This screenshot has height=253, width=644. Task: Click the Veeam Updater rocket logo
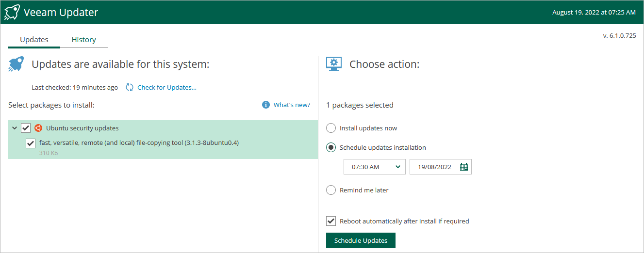pos(12,12)
